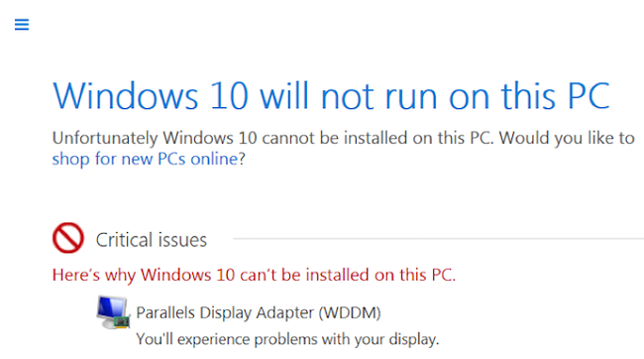Click the divider line beside Critical issues
644x359 pixels.
(438, 238)
